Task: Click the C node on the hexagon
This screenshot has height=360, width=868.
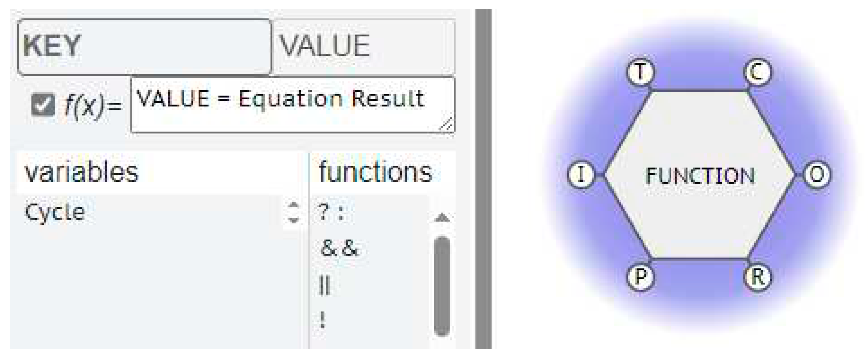Action: point(758,72)
